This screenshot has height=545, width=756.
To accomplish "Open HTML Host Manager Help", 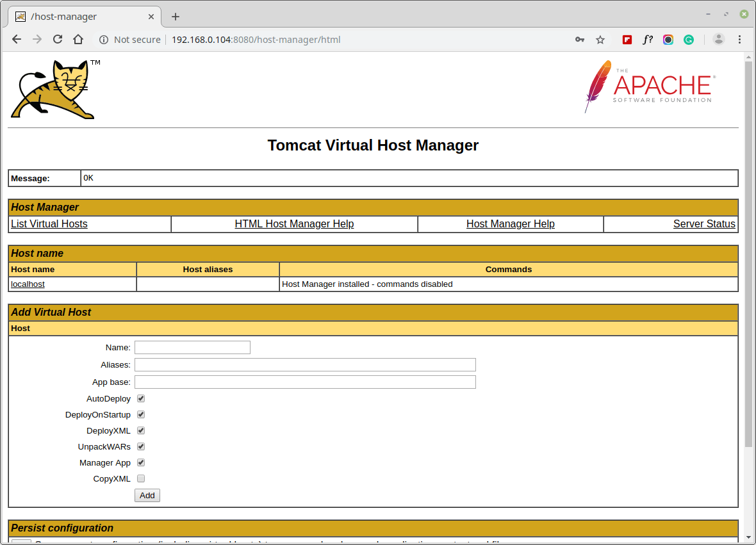I will pos(294,224).
